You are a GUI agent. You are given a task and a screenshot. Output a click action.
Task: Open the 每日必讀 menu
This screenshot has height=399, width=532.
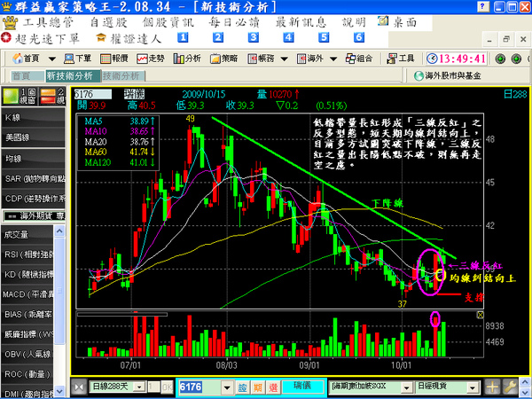click(x=234, y=22)
